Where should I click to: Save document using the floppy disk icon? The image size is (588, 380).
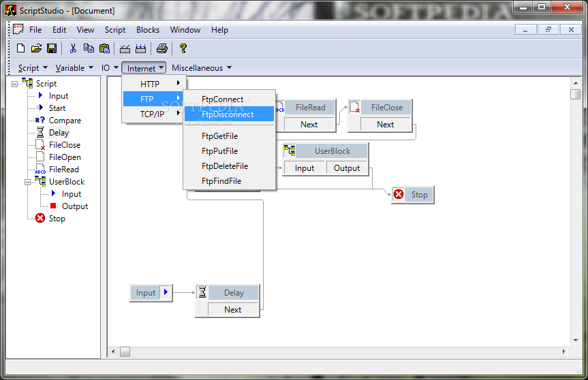point(52,48)
